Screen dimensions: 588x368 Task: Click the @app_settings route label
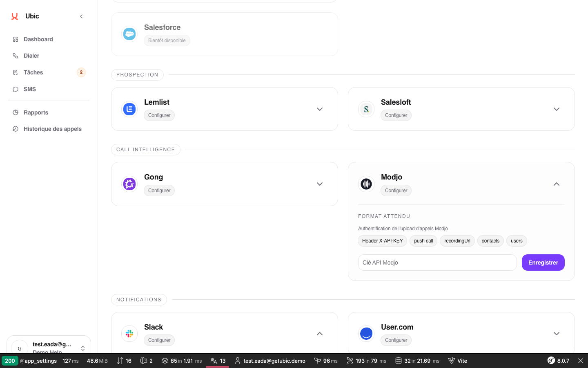pyautogui.click(x=38, y=361)
